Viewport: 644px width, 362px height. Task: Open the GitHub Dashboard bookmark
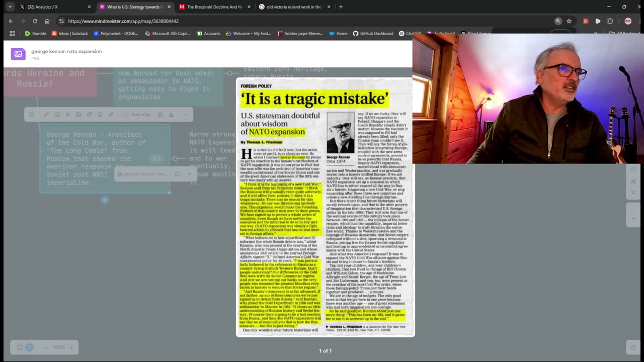[373, 34]
